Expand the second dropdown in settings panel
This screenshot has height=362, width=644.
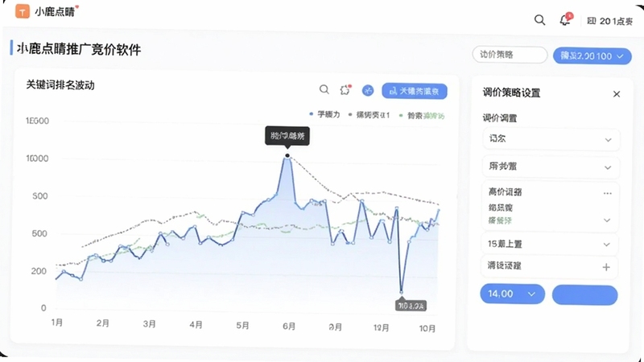tap(551, 167)
